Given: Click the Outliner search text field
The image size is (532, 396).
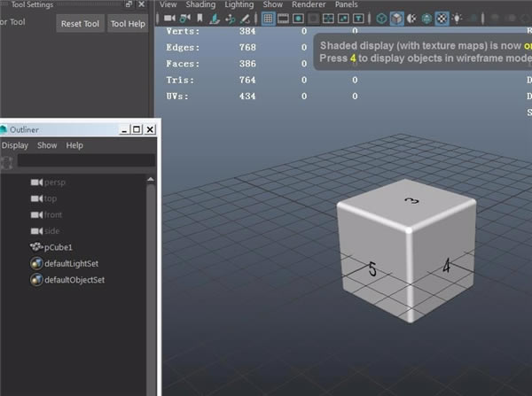Looking at the screenshot, I should click(85, 161).
